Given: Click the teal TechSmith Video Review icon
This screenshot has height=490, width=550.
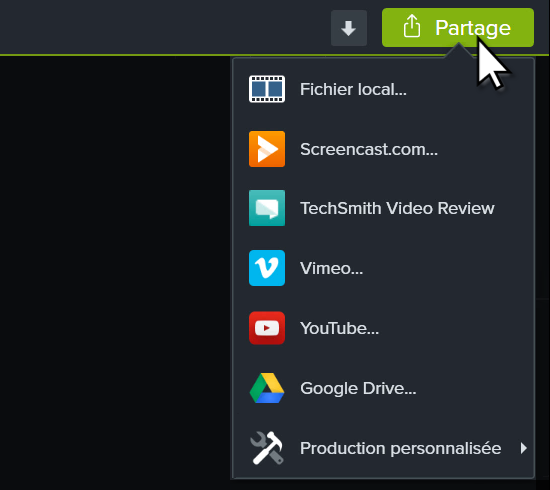Looking at the screenshot, I should click(x=267, y=208).
